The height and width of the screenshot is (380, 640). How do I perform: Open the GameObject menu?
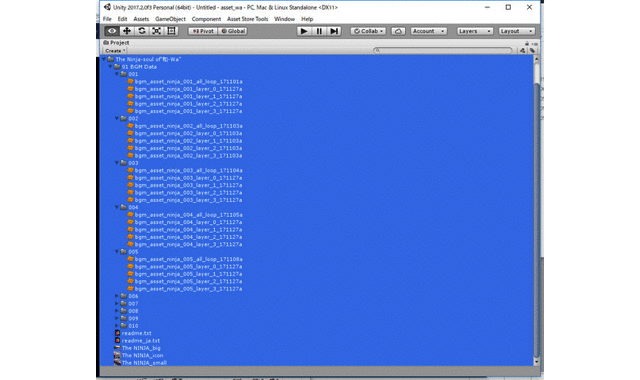pos(170,19)
